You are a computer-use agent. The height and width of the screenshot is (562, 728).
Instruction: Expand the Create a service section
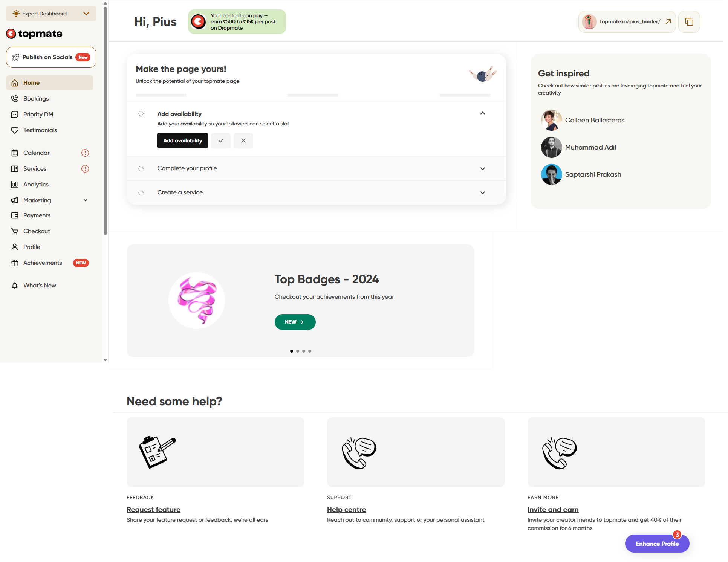coord(482,193)
